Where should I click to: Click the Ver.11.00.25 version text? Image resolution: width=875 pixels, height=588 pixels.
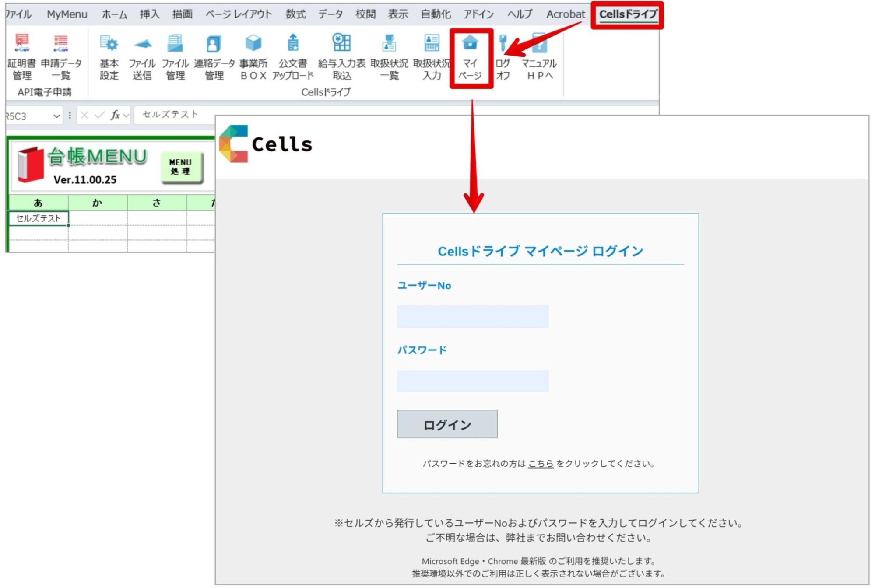85,180
